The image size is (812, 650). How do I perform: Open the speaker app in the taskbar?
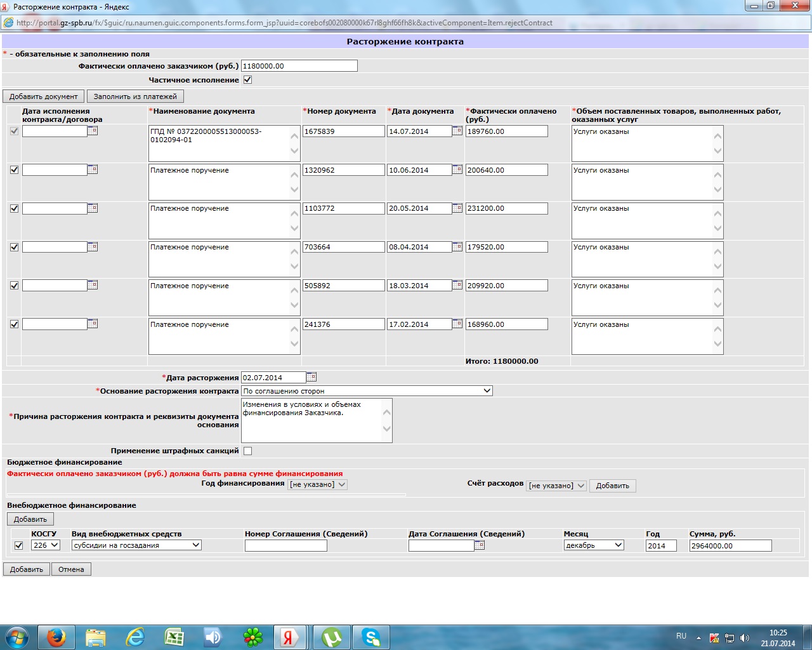point(214,637)
